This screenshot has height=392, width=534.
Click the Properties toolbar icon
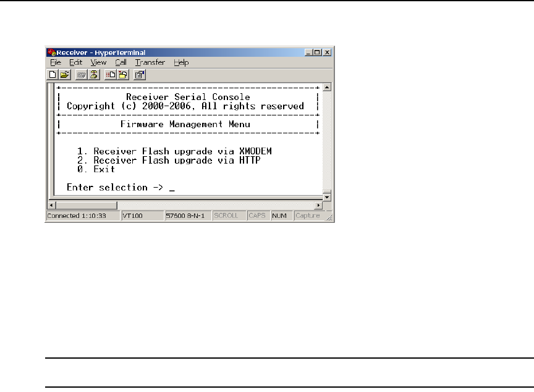[x=140, y=75]
